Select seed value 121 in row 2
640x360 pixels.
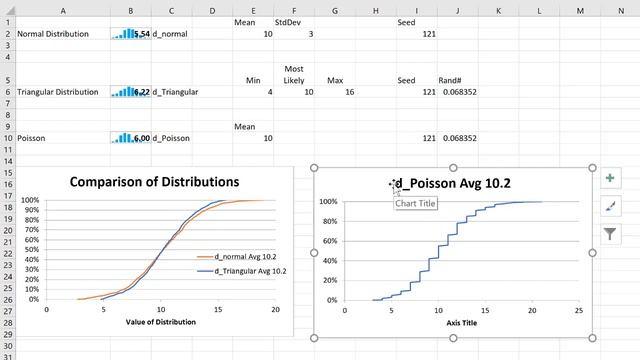(x=417, y=34)
